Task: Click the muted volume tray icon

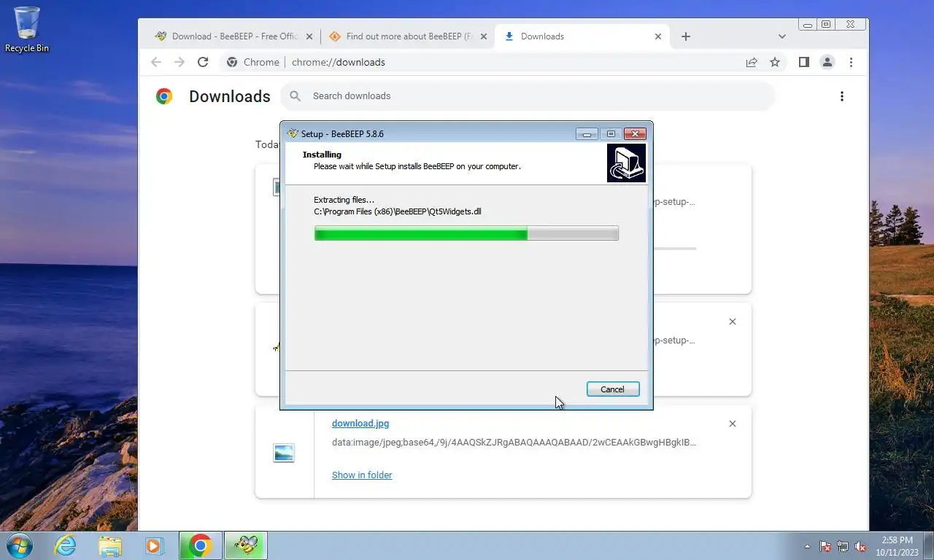Action: pos(860,546)
